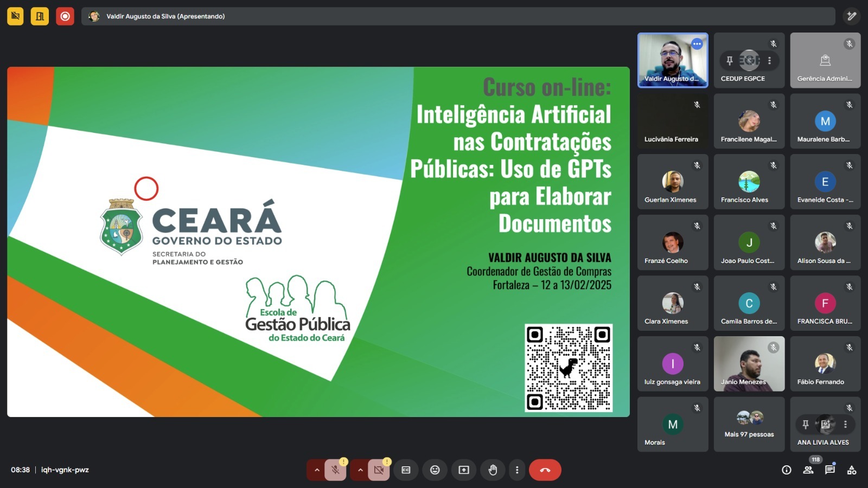Pin the ANA LIVIA ALVES tile

(x=806, y=425)
